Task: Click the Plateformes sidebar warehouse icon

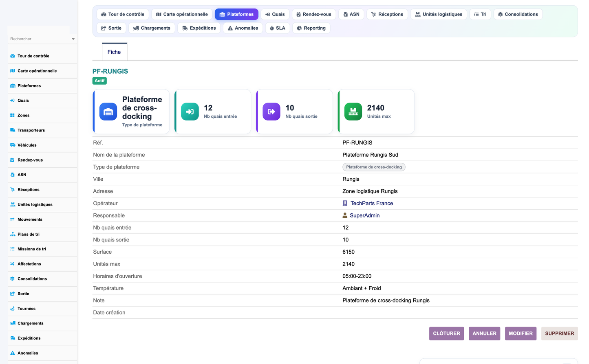Action: point(13,86)
